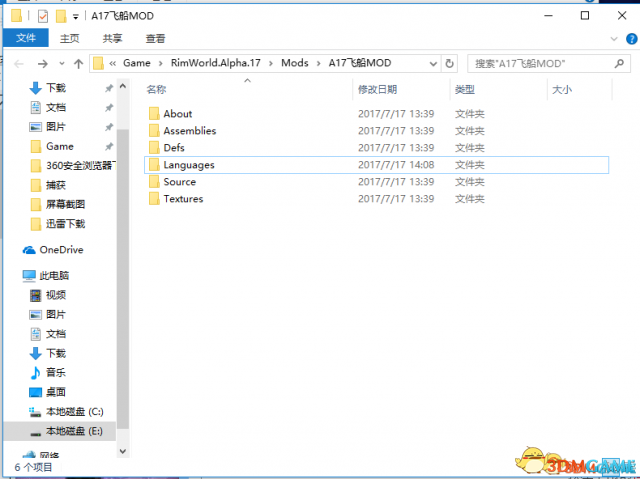Expand the address bar history dropdown
Image resolution: width=640 pixels, height=479 pixels.
[433, 64]
